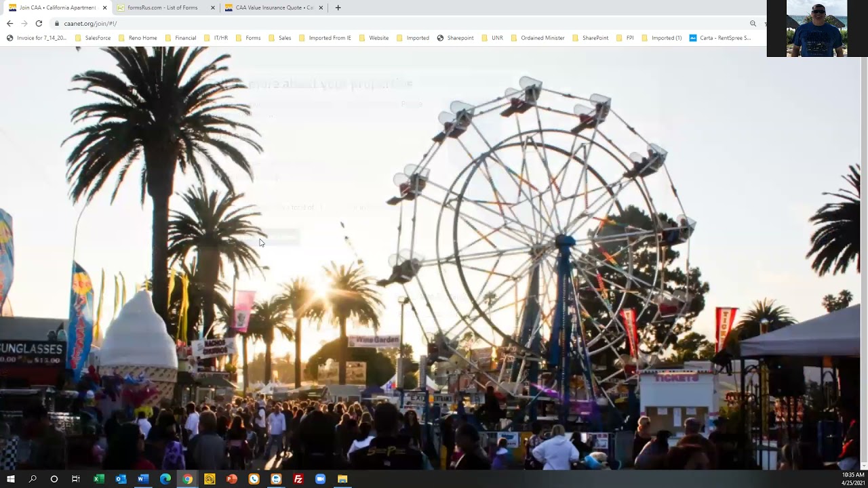Click the lock icon beside caanet.org

click(x=57, y=23)
